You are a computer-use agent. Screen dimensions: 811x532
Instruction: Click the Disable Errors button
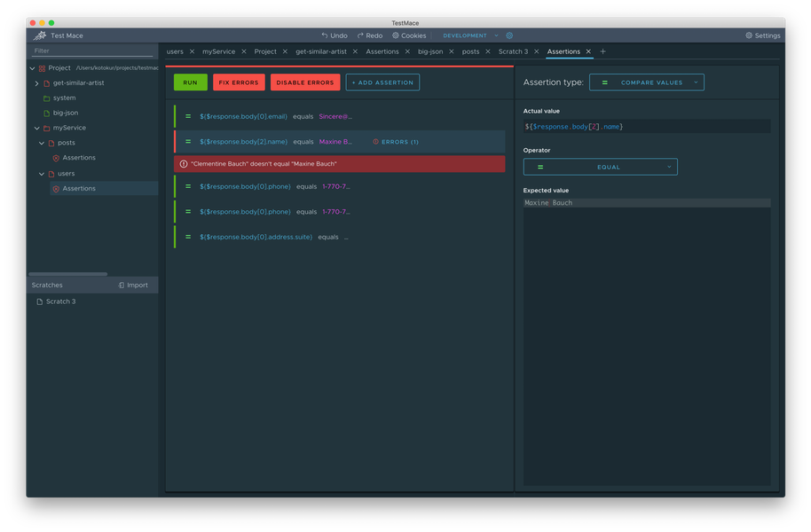coord(305,82)
